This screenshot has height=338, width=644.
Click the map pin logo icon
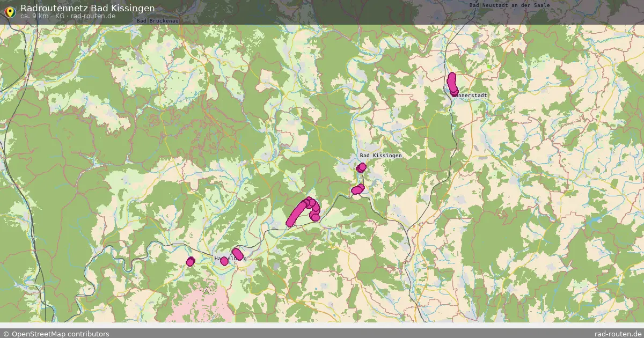(x=11, y=12)
